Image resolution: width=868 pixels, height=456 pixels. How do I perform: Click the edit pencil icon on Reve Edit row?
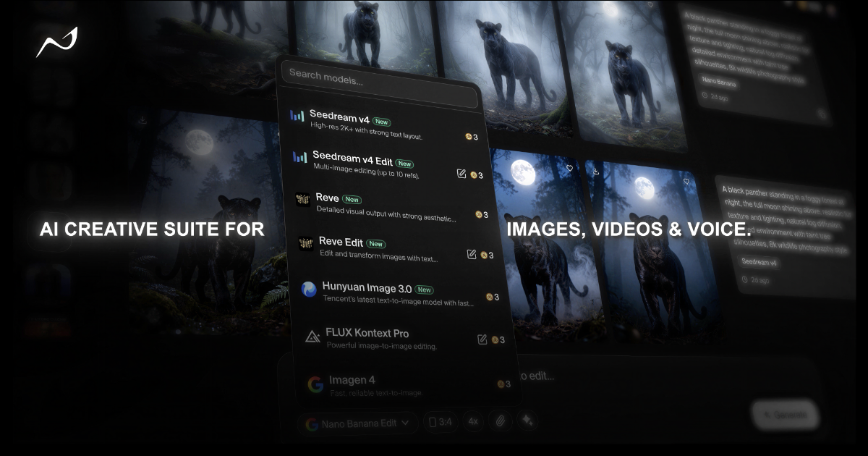click(472, 254)
